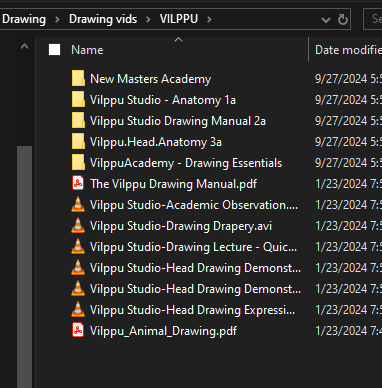The image size is (382, 388).
Task: Toggle the select-all checkbox in header
Action: coord(54,50)
